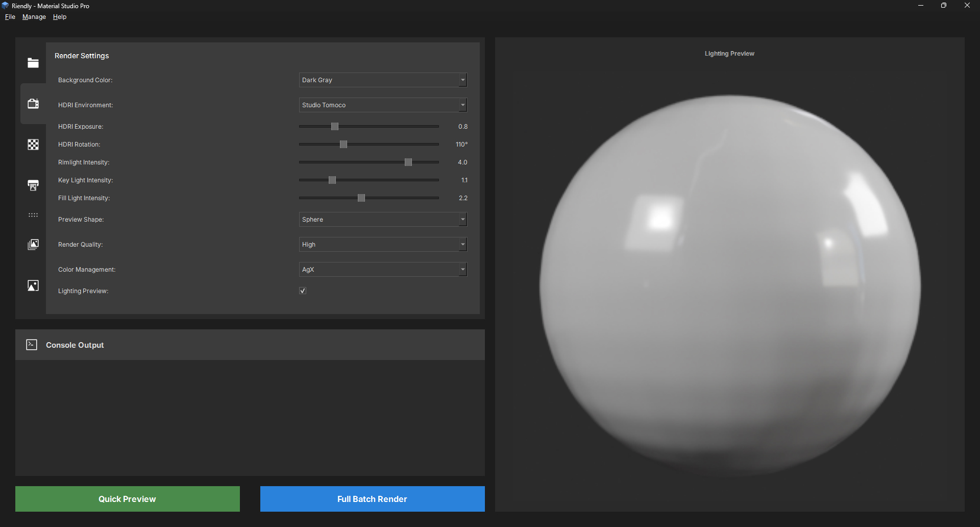Click the Console Output header

point(250,345)
